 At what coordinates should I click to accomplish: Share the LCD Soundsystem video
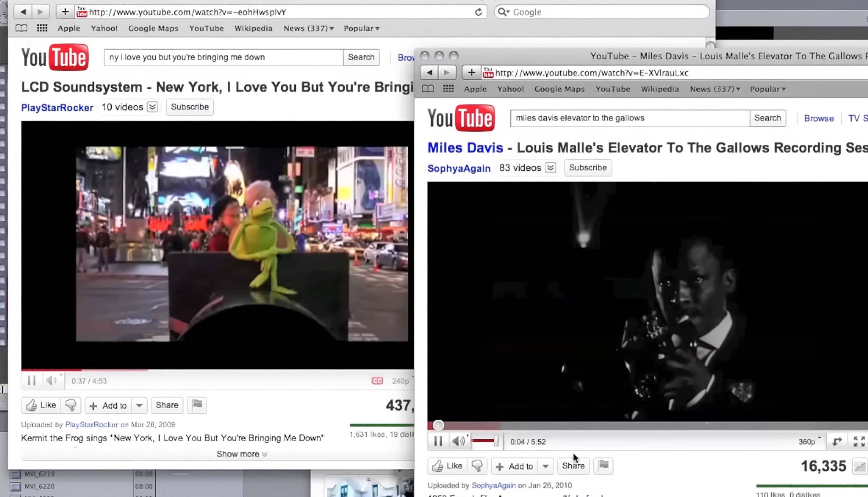point(167,405)
